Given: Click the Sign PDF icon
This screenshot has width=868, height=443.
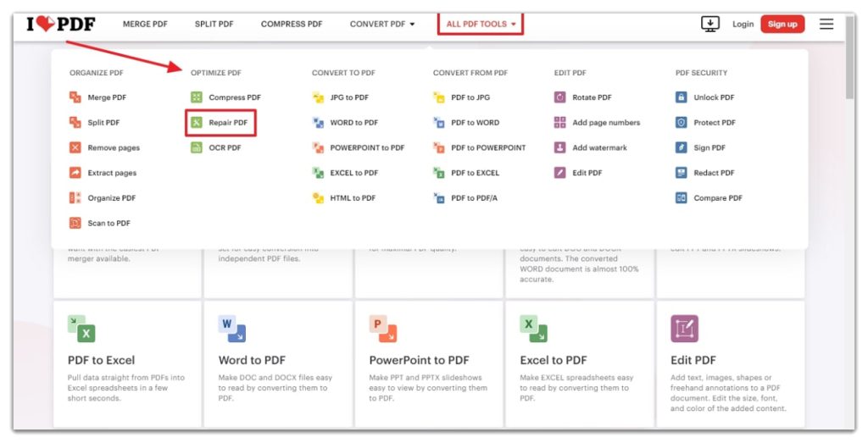Looking at the screenshot, I should point(682,147).
